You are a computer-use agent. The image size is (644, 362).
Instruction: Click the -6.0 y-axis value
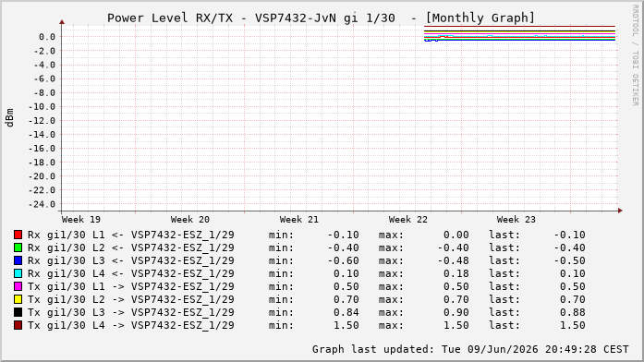tap(44, 78)
